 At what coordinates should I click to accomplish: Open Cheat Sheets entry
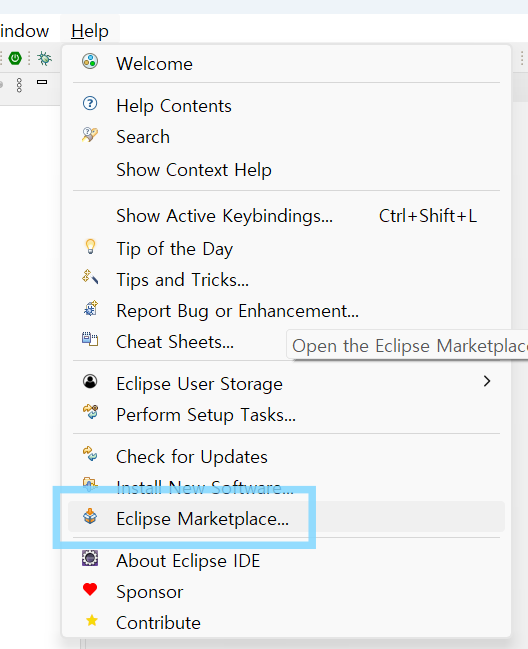[x=177, y=342]
